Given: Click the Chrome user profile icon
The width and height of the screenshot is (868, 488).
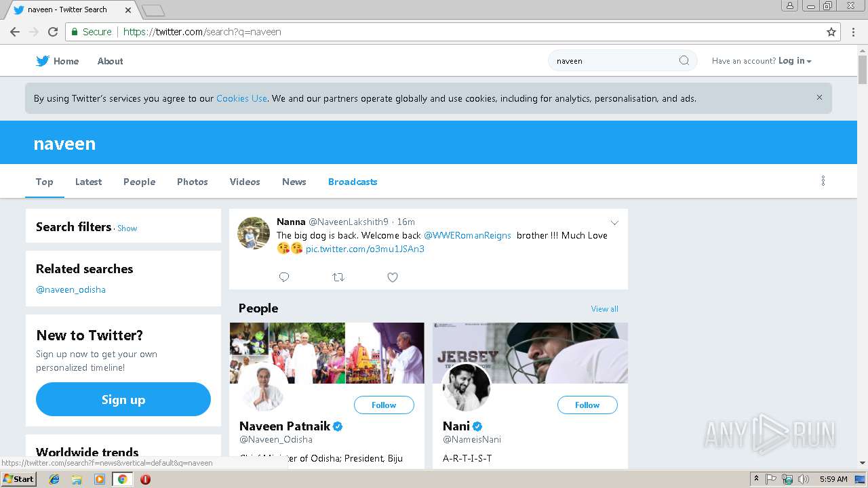Looking at the screenshot, I should (x=790, y=5).
